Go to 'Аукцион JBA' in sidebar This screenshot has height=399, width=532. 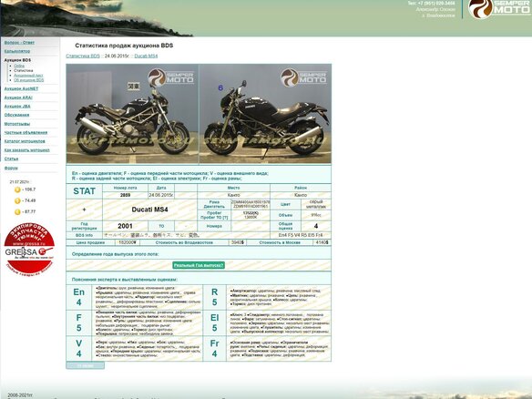(x=17, y=107)
